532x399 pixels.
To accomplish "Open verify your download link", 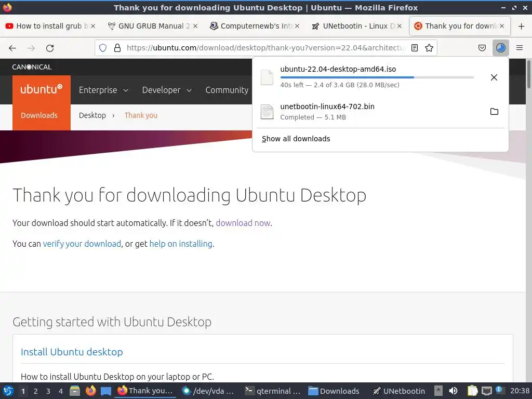I will [x=82, y=244].
